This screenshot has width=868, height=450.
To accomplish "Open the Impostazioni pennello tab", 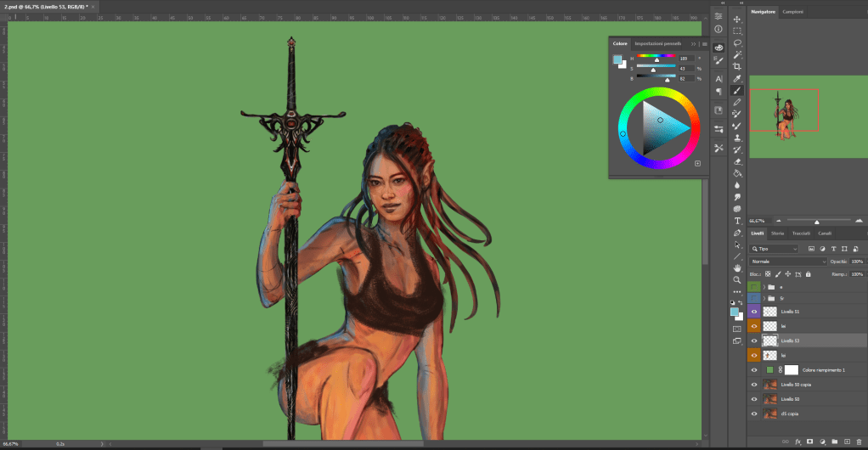I will pos(658,43).
